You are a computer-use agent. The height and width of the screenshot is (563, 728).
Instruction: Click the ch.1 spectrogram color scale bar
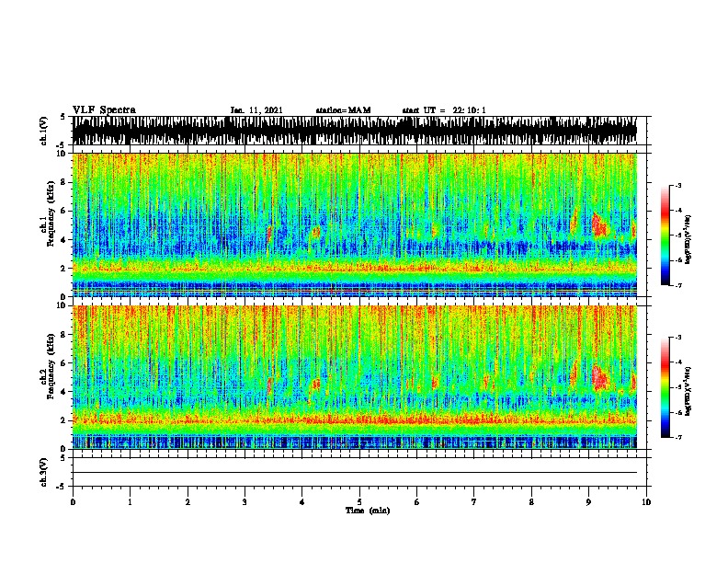click(x=665, y=236)
